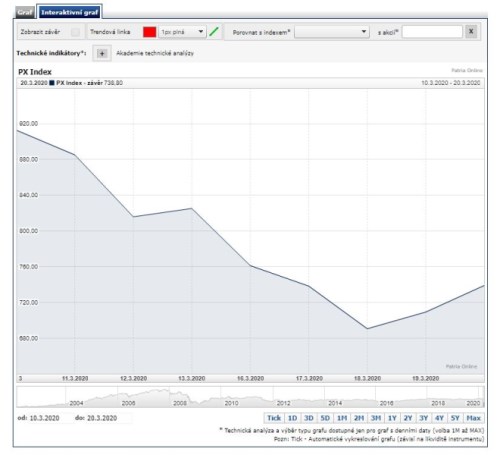Open the Porovnat s indexem dropdown
500x455 pixels.
332,32
